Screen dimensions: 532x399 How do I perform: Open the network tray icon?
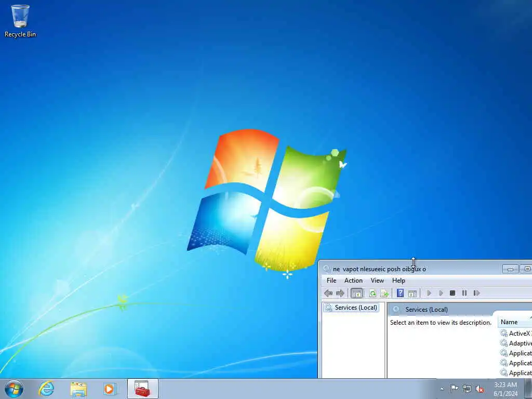(x=467, y=389)
